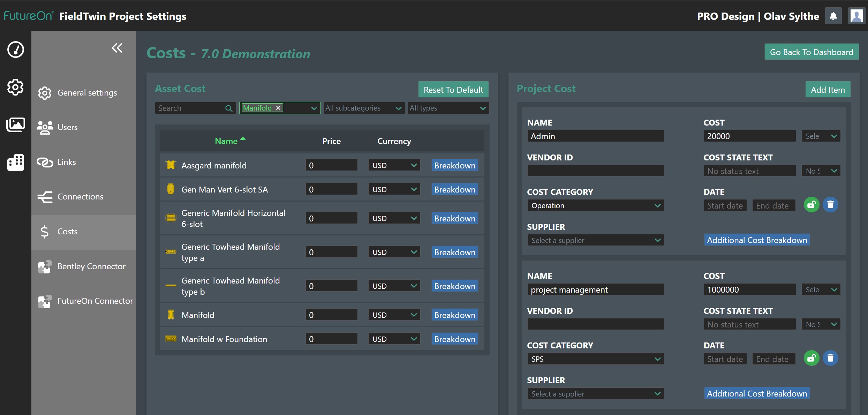This screenshot has height=415, width=868.
Task: Open Connections menu item
Action: click(x=84, y=197)
